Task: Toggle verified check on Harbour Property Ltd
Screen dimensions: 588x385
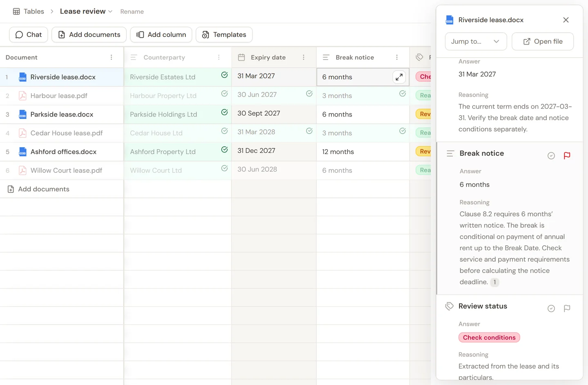Action: click(225, 94)
